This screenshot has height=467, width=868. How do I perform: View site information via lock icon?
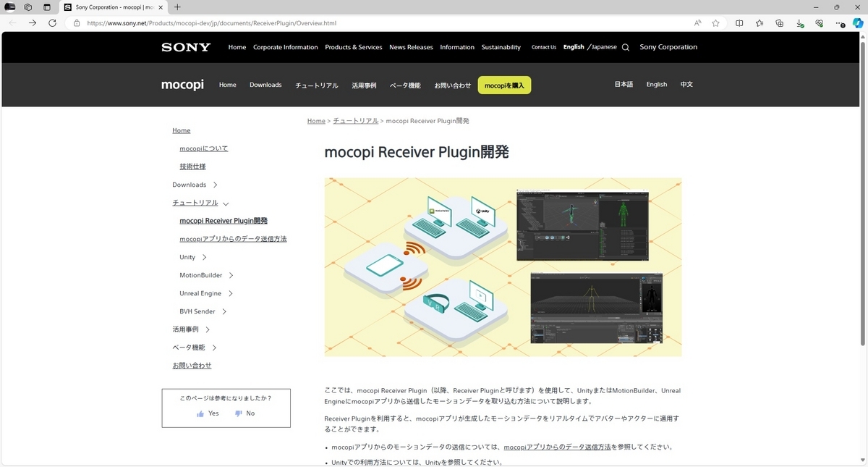(77, 23)
